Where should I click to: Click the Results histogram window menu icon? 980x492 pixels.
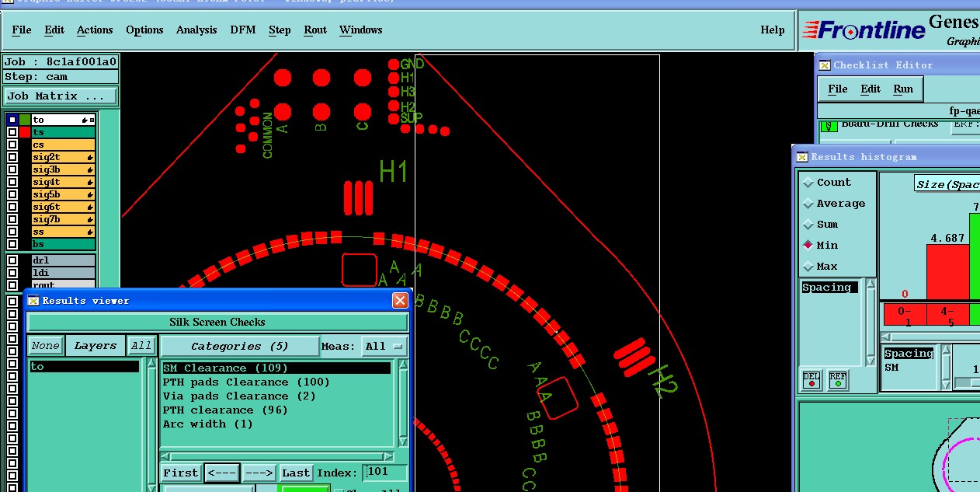[802, 157]
